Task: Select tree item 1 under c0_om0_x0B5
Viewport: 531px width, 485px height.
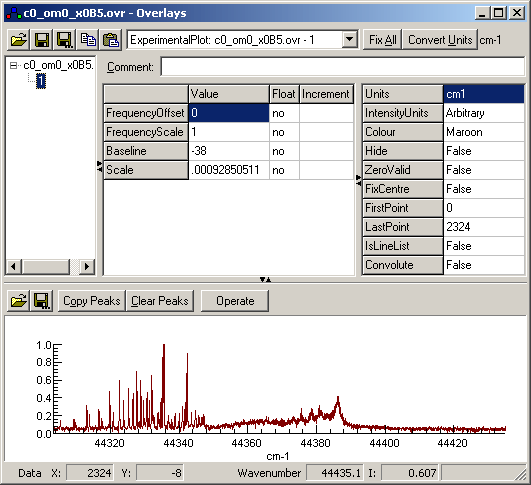Action: coord(41,81)
